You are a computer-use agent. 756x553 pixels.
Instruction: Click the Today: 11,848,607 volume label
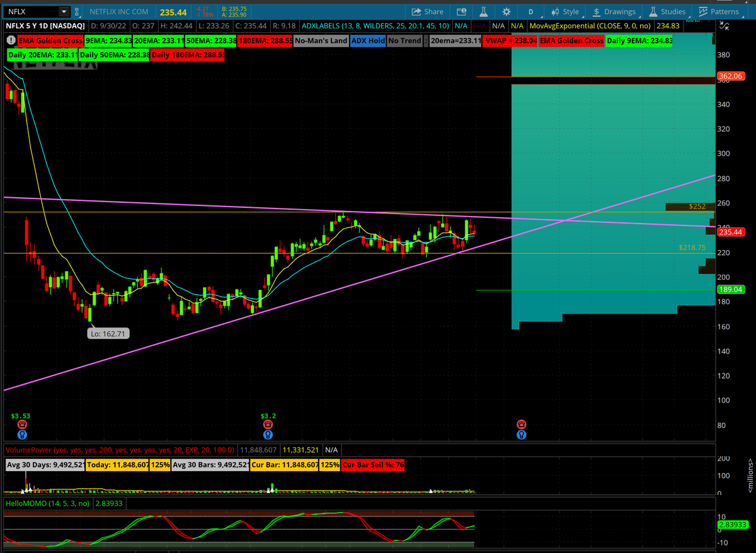coord(117,465)
